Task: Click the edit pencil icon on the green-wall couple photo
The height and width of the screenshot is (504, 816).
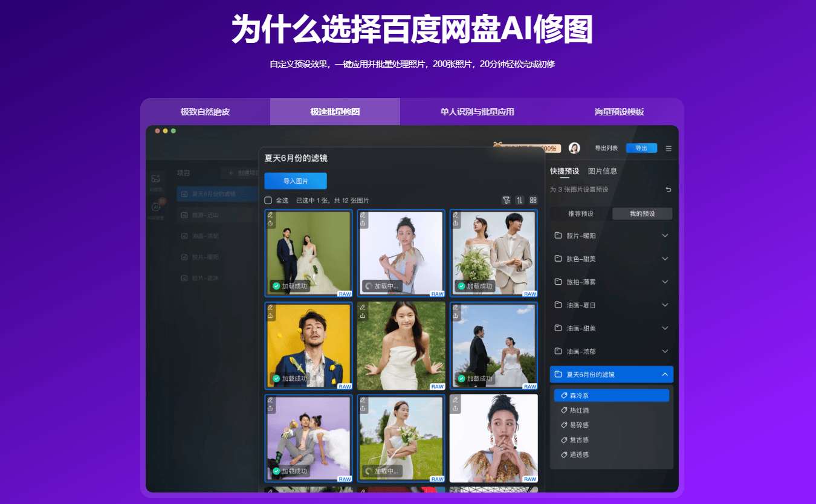Action: pos(270,215)
